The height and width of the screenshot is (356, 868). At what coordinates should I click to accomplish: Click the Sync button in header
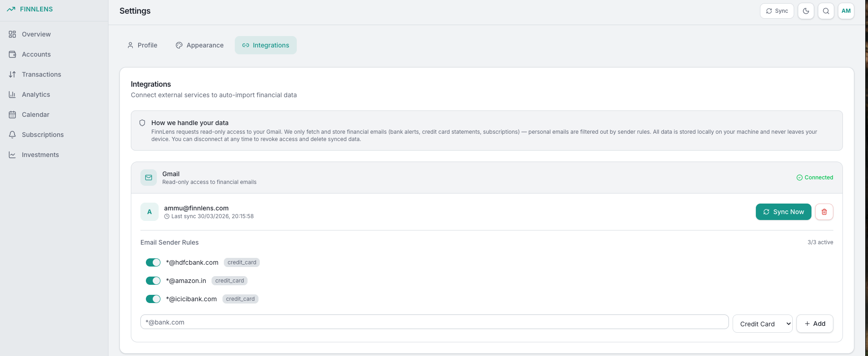coord(777,11)
